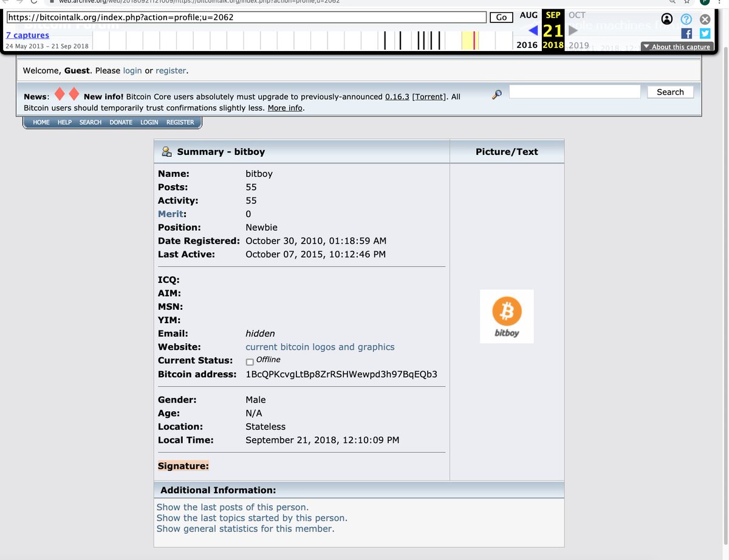Open the Wayback Machine help question icon
Screen dimensions: 729x560
686,19
